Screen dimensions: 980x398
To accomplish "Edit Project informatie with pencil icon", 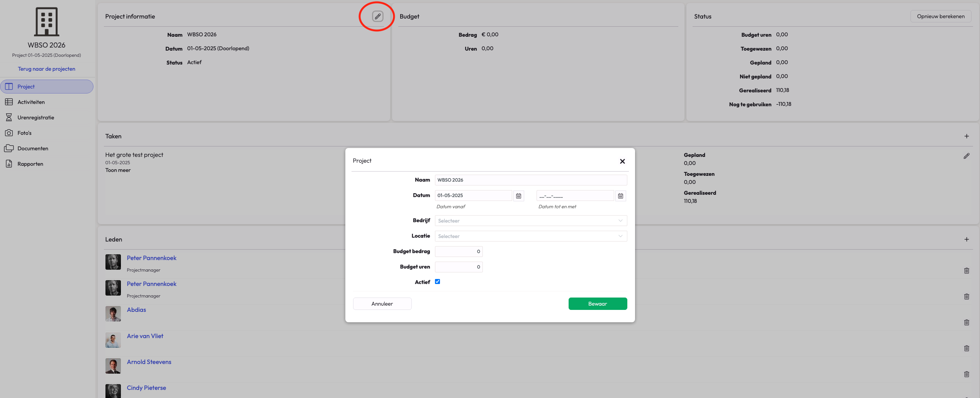I will click(378, 16).
